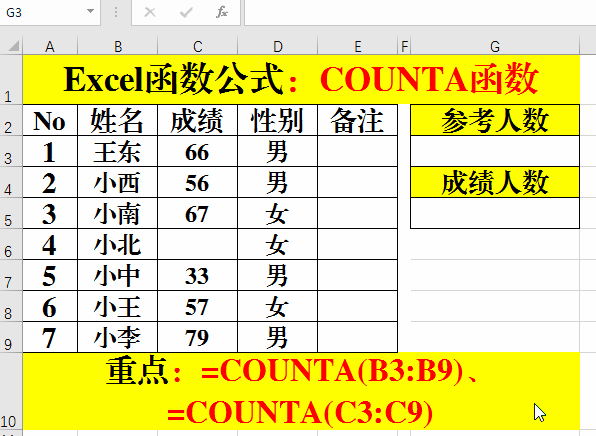The height and width of the screenshot is (436, 596).
Task: Click the empty cell G3 under 参考人数
Action: coord(495,151)
